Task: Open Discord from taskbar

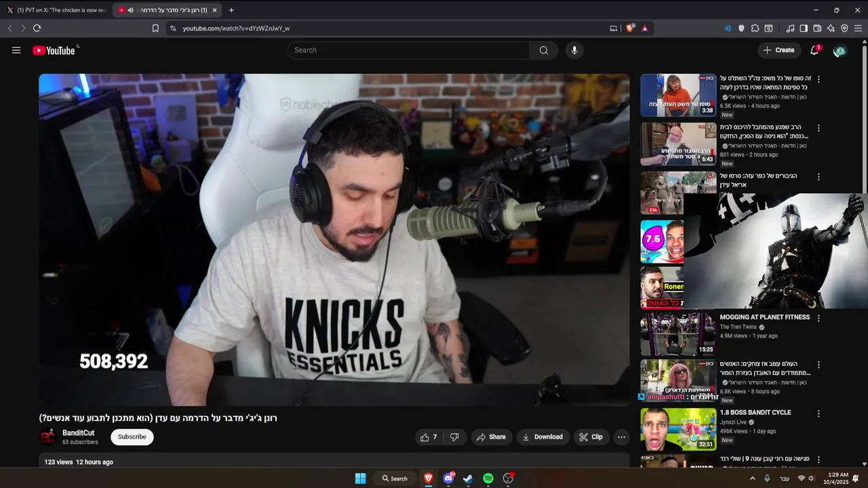Action: (x=448, y=479)
